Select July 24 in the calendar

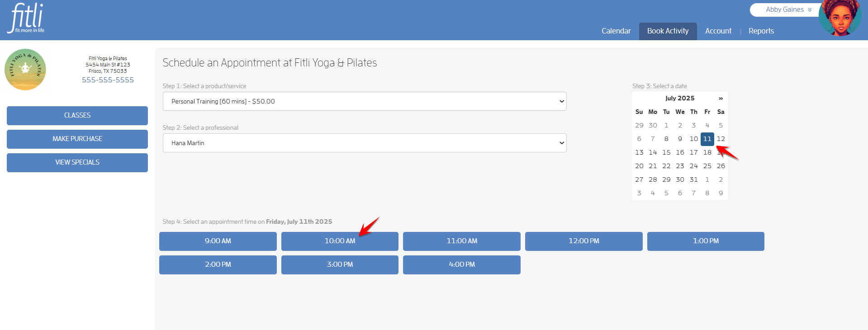pyautogui.click(x=693, y=166)
